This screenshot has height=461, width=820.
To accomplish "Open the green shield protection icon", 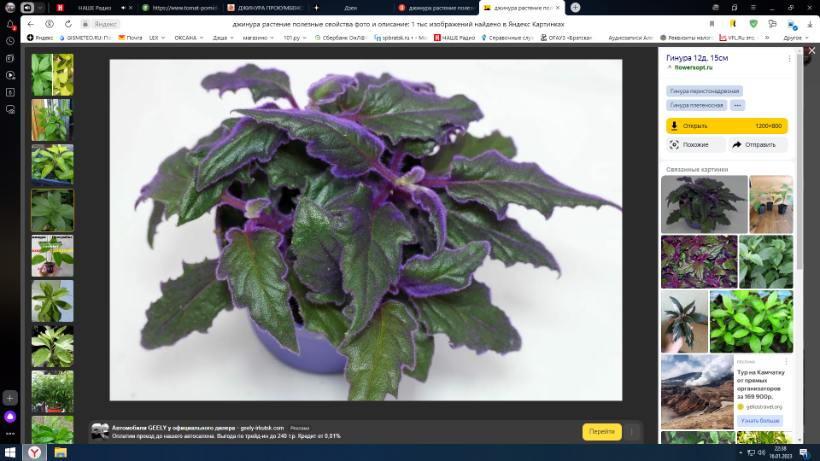I will (x=753, y=24).
